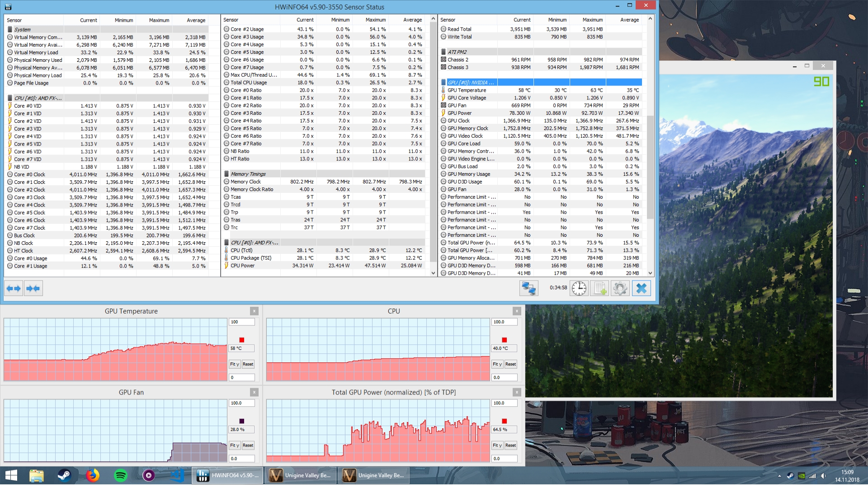Start logging with the sheet-plus icon
Screen dimensions: 868x488
pyautogui.click(x=599, y=288)
